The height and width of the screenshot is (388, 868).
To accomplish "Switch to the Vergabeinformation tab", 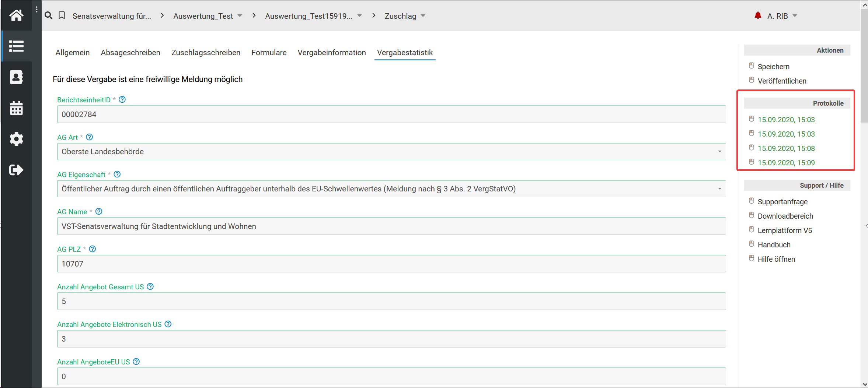I will click(332, 53).
